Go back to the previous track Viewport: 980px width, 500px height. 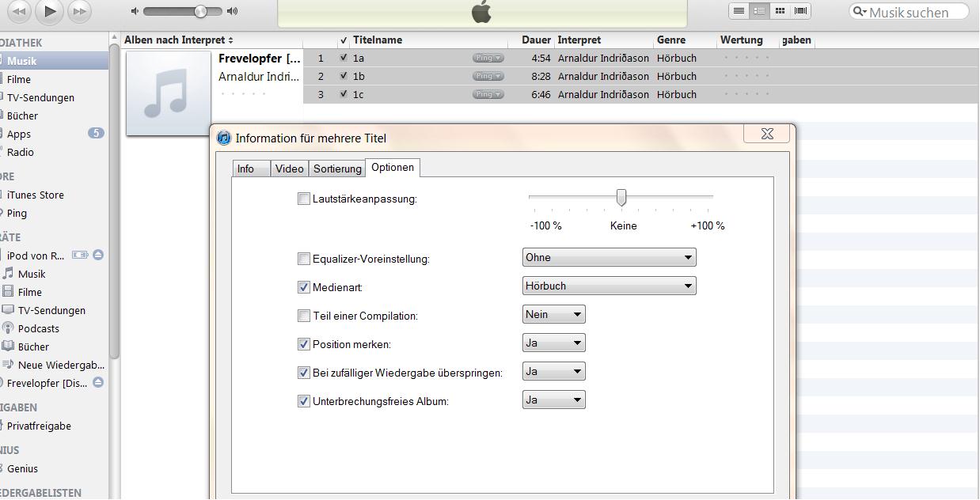(20, 10)
